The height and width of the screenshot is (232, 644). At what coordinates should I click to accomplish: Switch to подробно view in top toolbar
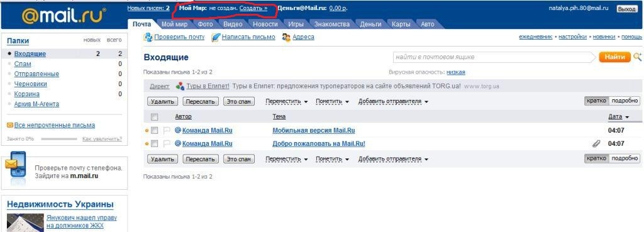[625, 101]
